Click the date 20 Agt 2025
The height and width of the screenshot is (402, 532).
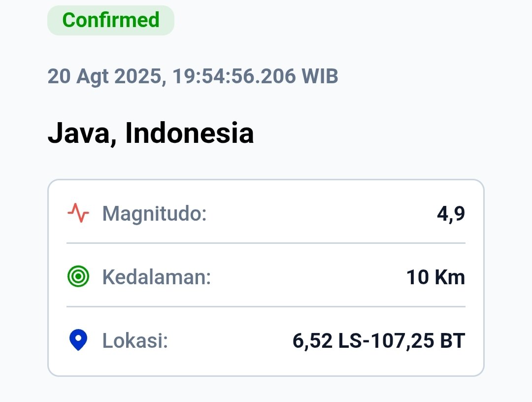105,76
